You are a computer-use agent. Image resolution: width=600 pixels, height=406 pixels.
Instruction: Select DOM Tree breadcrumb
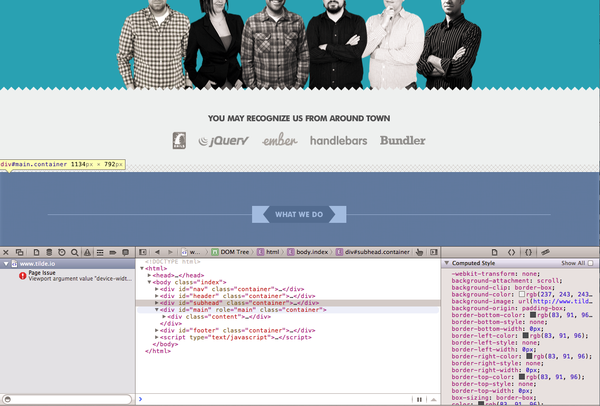230,252
